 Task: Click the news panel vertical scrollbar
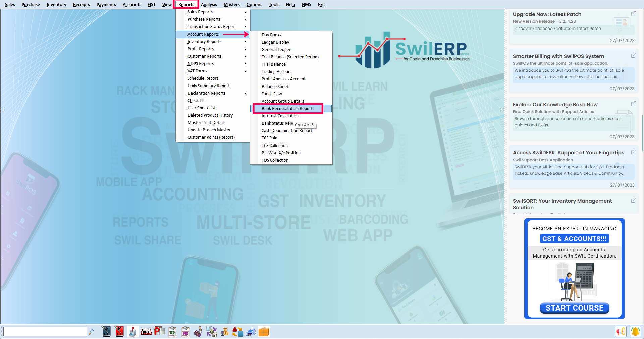coord(642,132)
